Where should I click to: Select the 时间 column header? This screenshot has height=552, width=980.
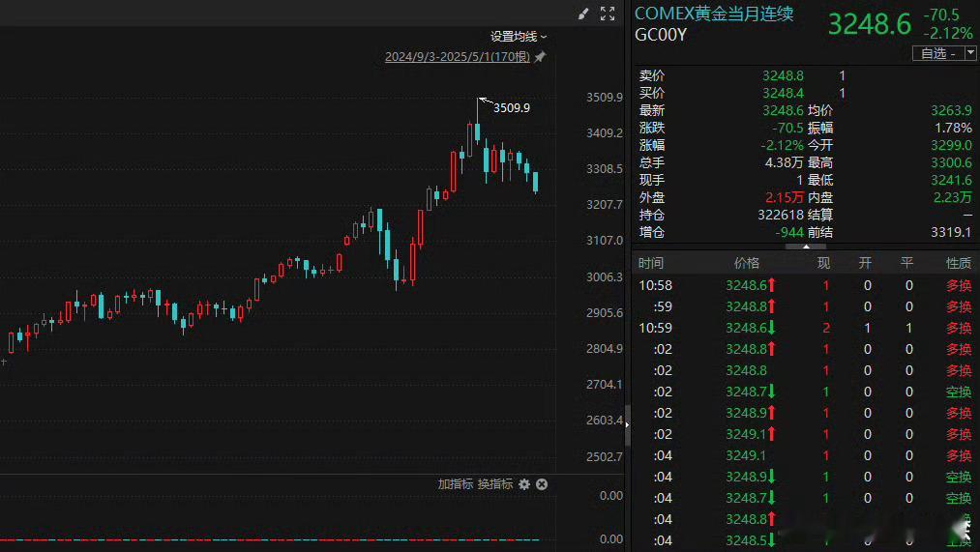click(651, 264)
